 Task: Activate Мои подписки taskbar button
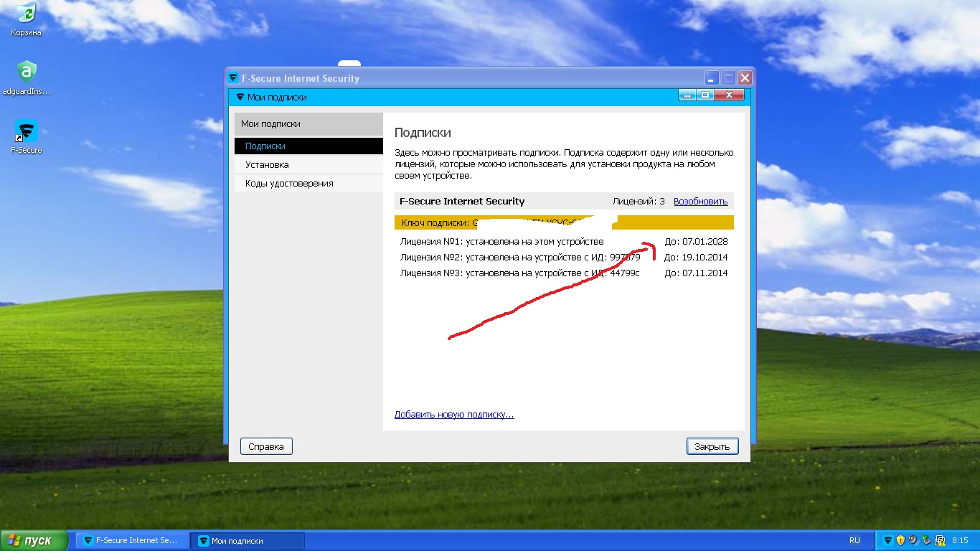248,540
